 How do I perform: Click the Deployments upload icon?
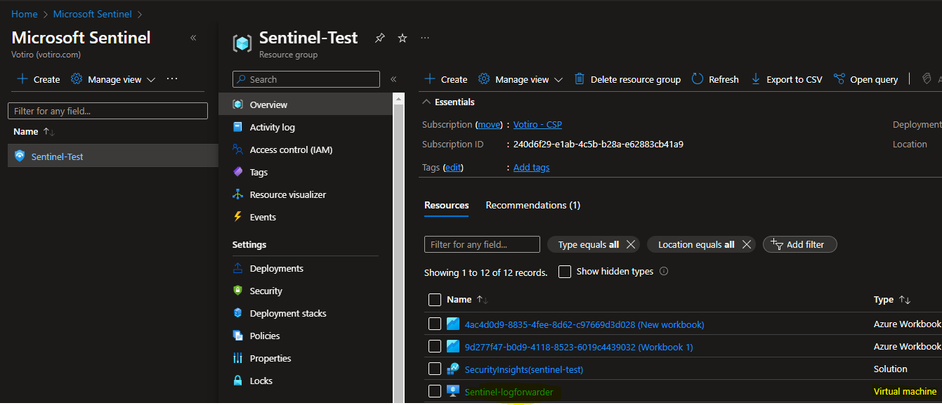pyautogui.click(x=238, y=269)
